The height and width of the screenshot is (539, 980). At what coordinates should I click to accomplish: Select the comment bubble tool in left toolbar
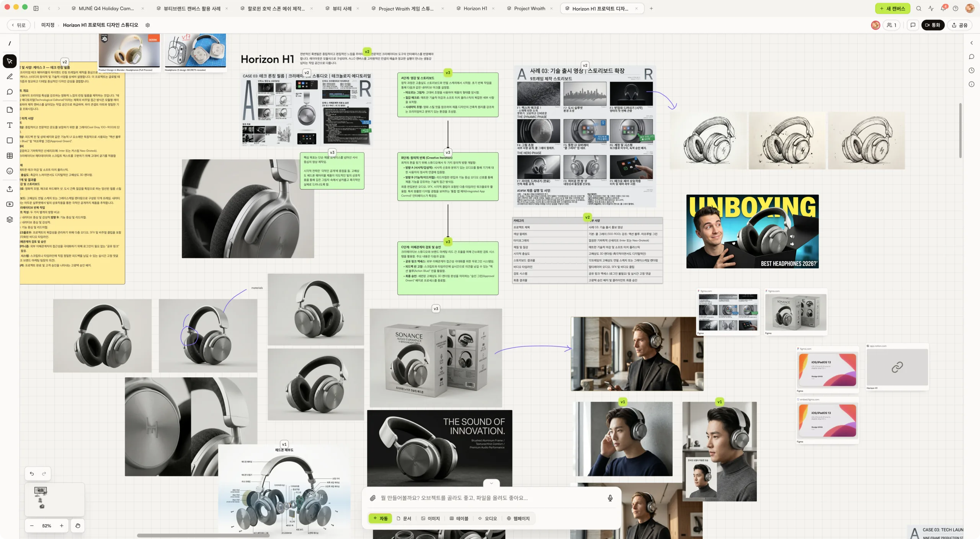coord(10,92)
